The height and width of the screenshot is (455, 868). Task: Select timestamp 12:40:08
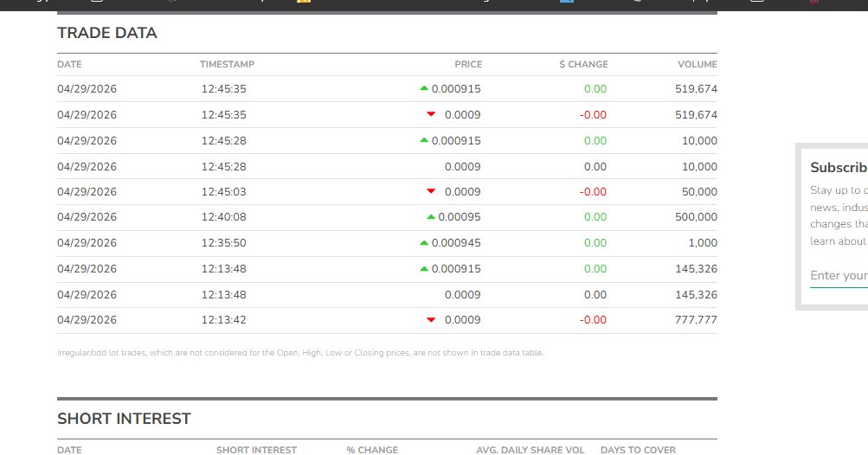point(223,217)
